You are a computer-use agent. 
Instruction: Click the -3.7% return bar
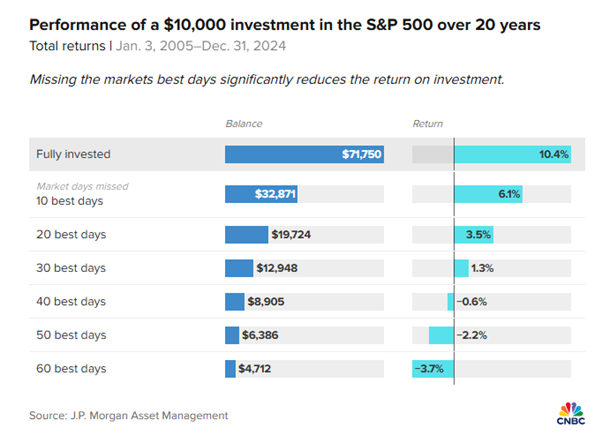click(x=432, y=369)
